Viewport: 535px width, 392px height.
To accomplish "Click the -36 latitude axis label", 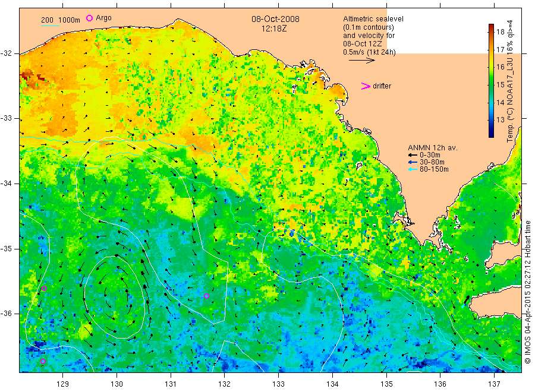I will [6, 314].
